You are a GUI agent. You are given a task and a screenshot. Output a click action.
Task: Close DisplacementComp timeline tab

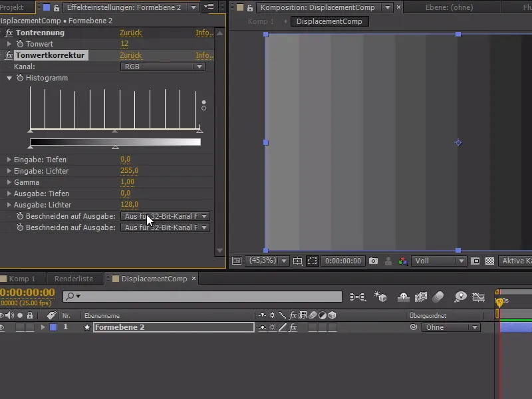pos(194,278)
